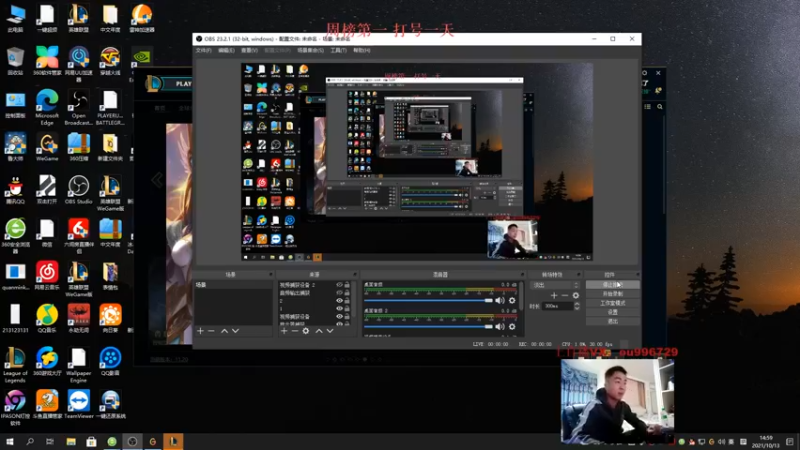
Task: Adjust the 桌面音频 2 volume slider
Action: point(428,327)
